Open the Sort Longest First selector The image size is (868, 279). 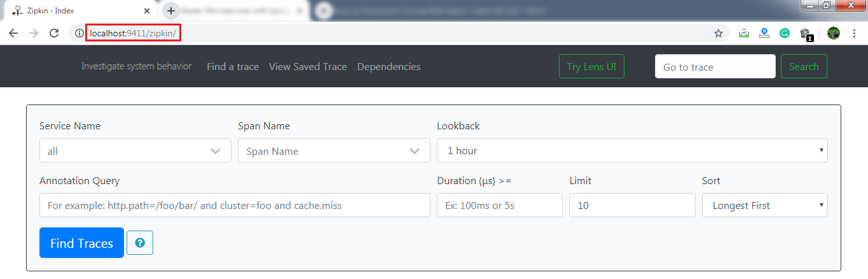click(765, 205)
